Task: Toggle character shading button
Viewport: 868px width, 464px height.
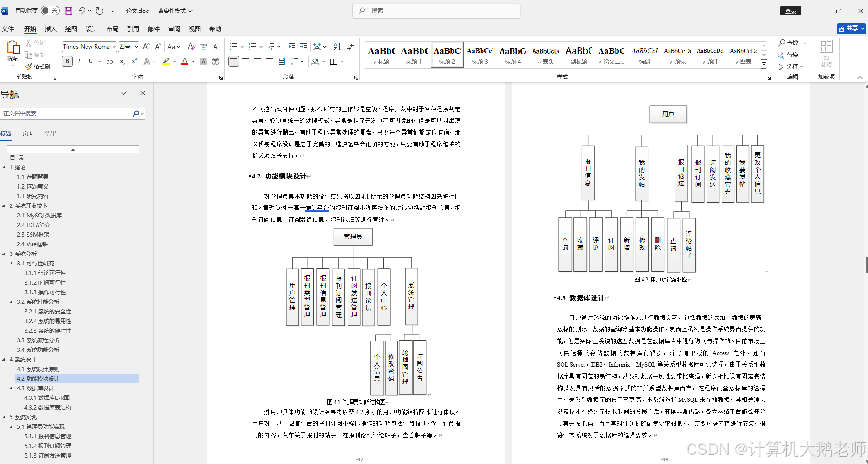Action: pos(204,61)
